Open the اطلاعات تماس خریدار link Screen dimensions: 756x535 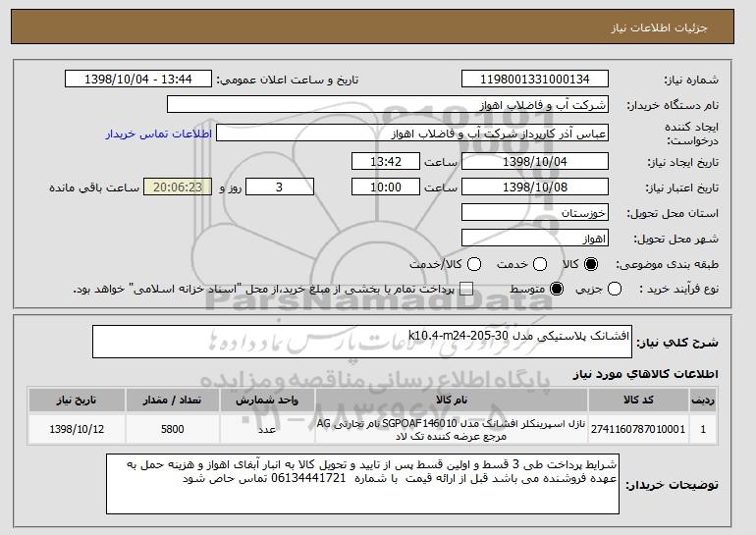point(159,134)
